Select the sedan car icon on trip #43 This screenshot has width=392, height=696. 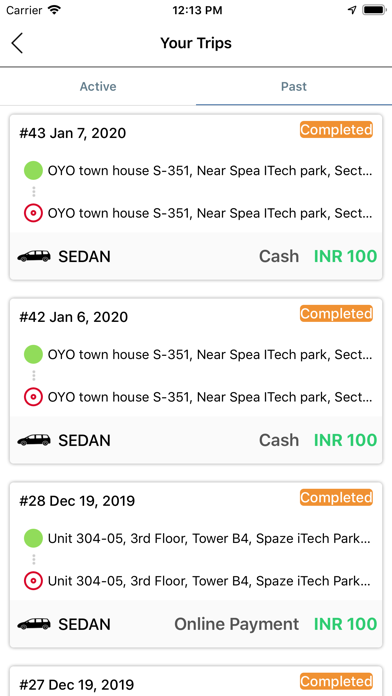(34, 256)
